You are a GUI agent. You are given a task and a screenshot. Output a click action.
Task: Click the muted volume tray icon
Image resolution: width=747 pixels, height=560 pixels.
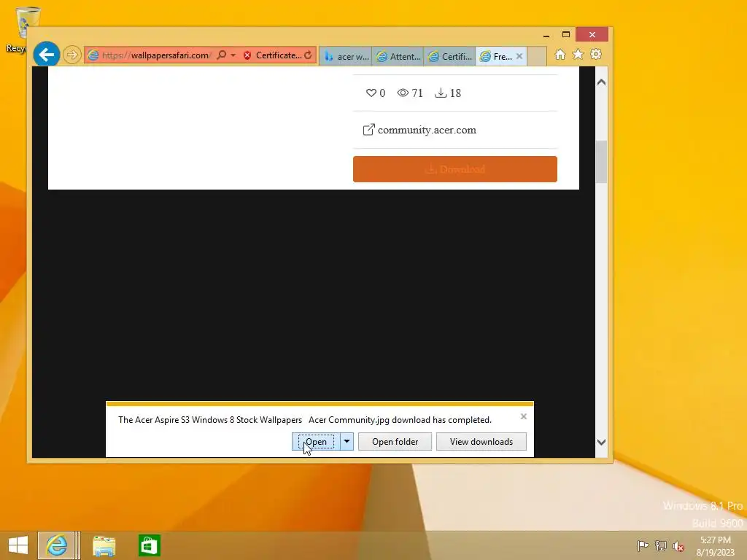678,546
